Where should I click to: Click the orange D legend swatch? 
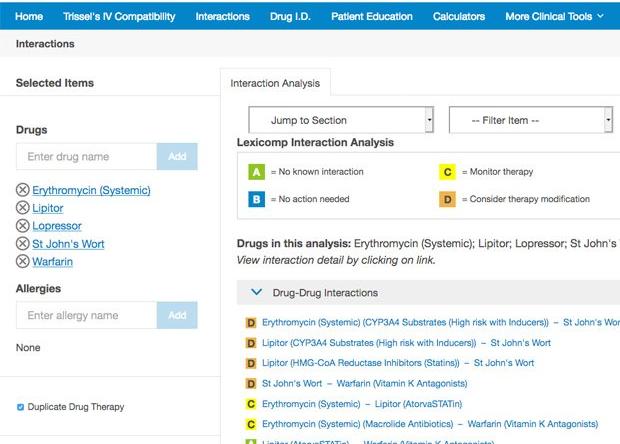click(448, 199)
